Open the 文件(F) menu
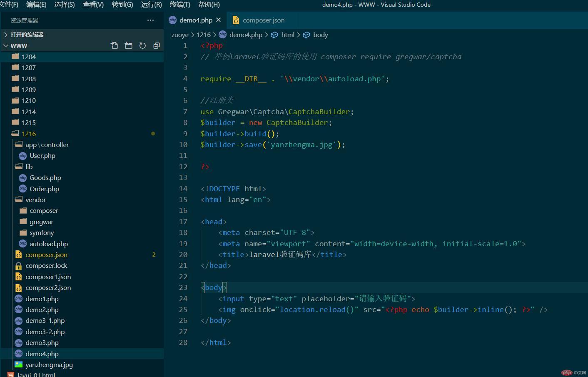The image size is (588, 377). (x=9, y=5)
